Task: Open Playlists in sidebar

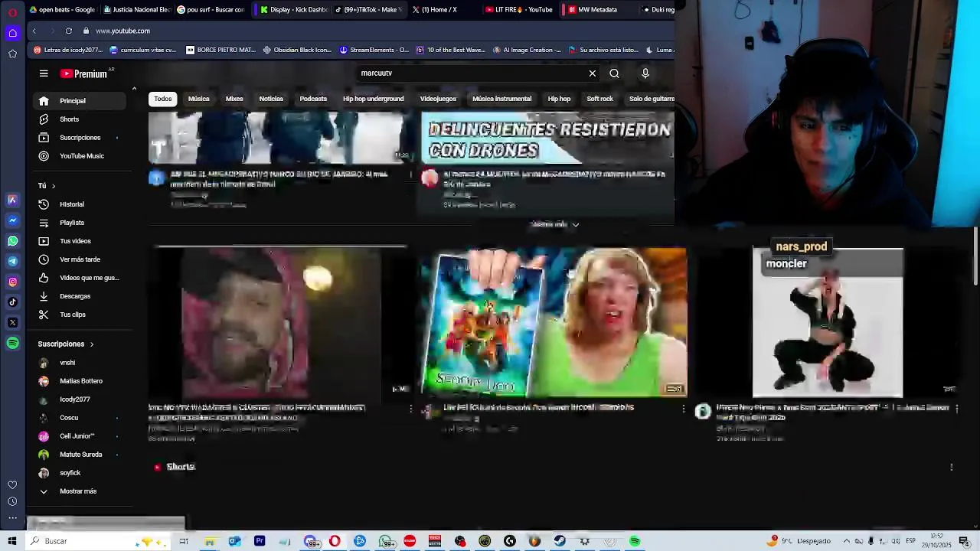Action: [x=80, y=223]
